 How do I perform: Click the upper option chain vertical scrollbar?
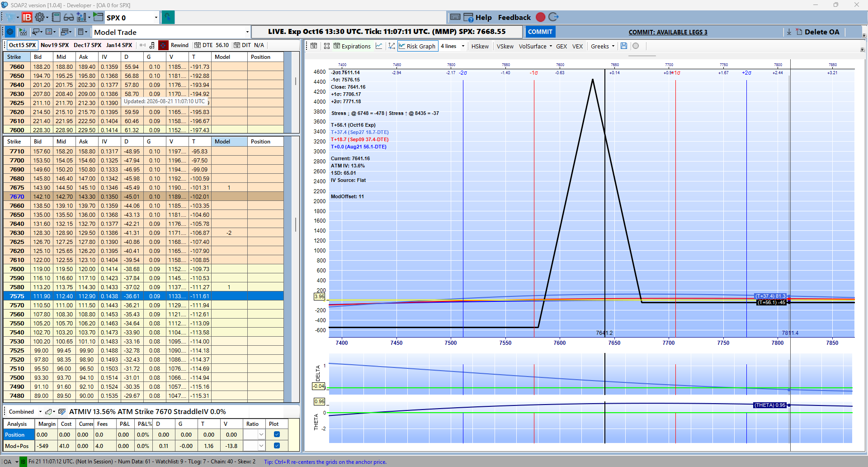point(296,92)
